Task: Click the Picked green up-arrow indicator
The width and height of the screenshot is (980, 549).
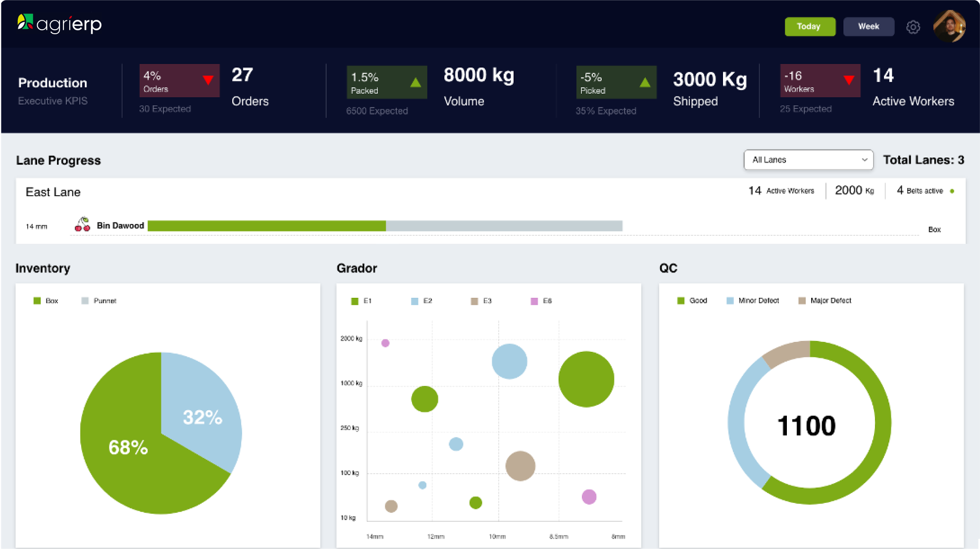Action: pyautogui.click(x=644, y=83)
